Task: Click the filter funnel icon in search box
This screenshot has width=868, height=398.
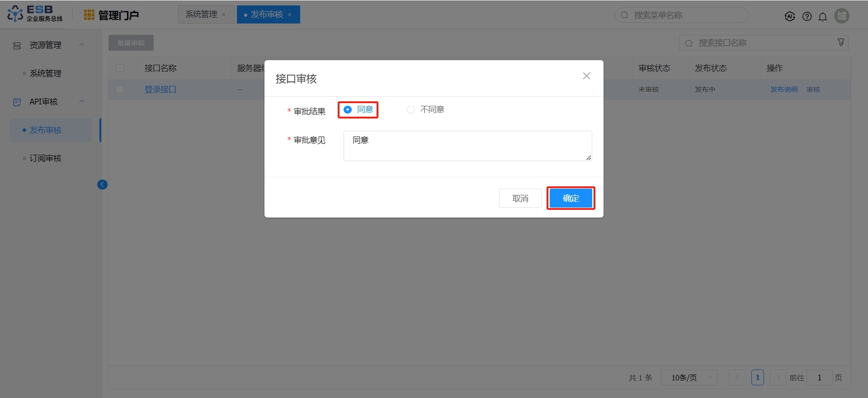Action: [841, 43]
